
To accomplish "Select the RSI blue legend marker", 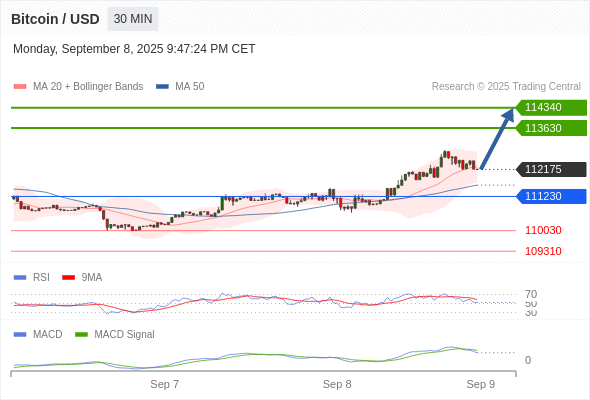I will coord(20,278).
